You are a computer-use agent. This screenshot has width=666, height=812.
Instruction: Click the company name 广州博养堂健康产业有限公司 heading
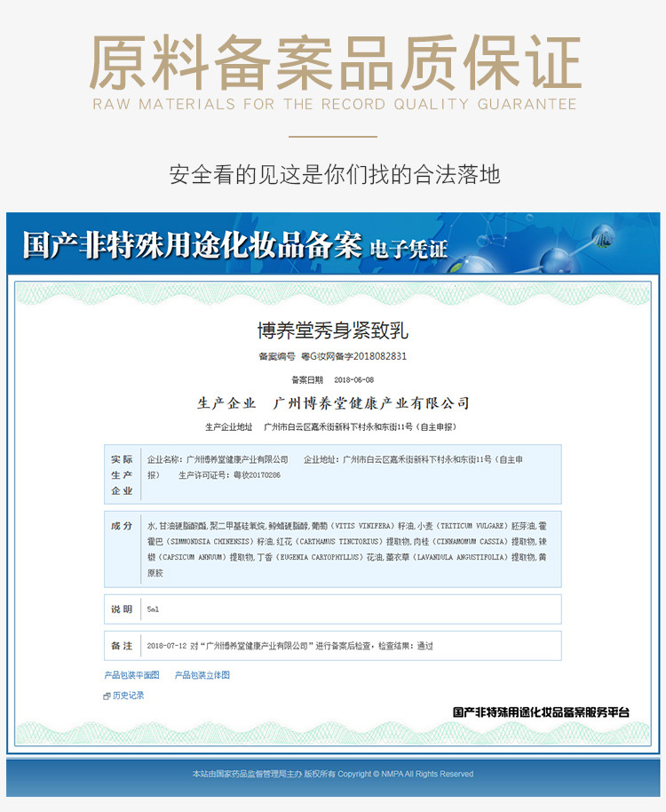tap(371, 403)
